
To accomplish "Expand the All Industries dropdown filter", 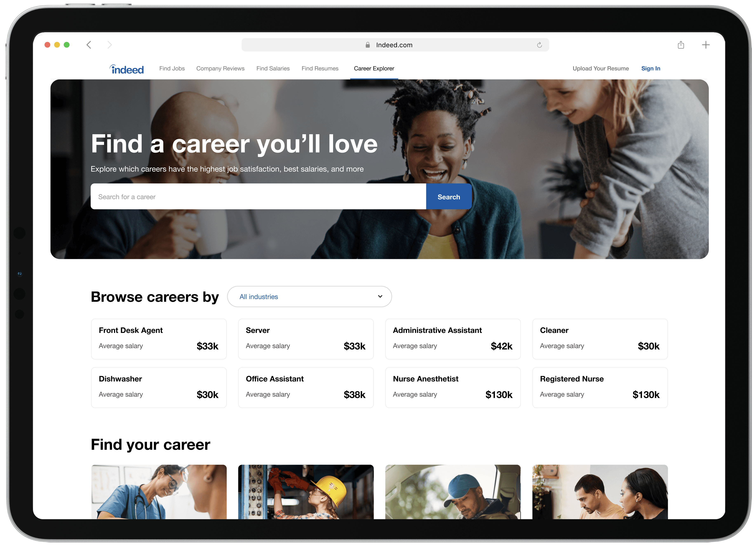I will click(309, 296).
